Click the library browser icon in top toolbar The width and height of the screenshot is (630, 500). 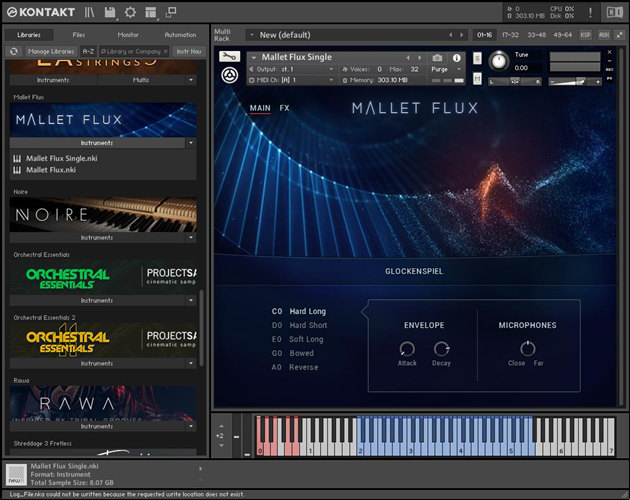(x=89, y=12)
